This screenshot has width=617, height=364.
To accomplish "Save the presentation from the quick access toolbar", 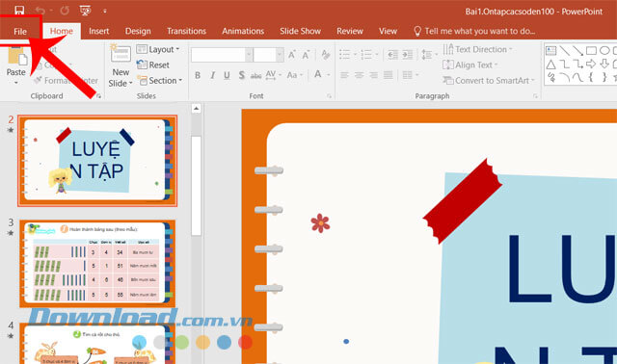I will (19, 11).
